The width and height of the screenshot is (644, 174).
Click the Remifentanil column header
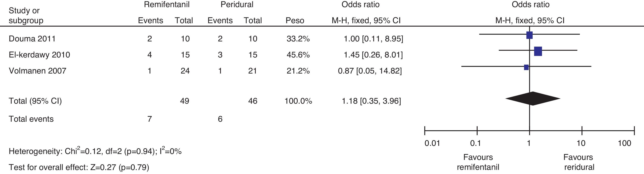pyautogui.click(x=166, y=5)
